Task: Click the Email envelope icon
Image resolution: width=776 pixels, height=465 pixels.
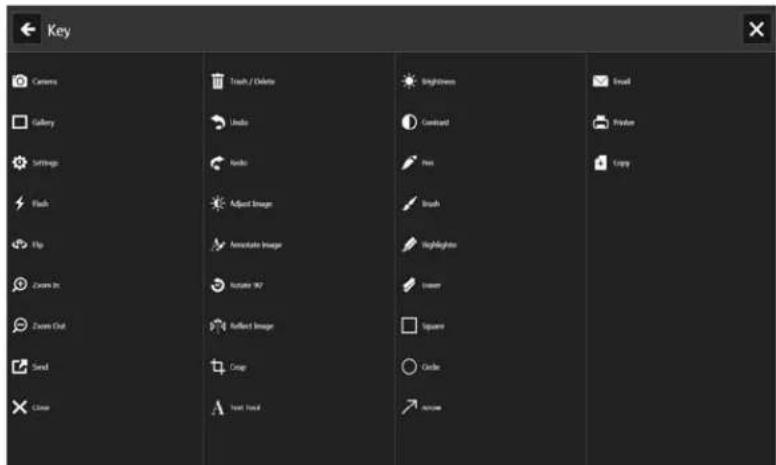Action: tap(601, 81)
